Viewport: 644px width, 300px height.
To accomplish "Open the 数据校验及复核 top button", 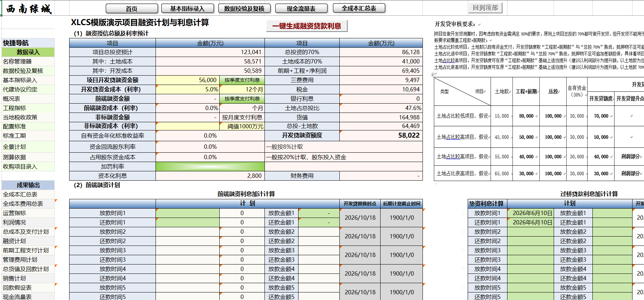I will [244, 8].
